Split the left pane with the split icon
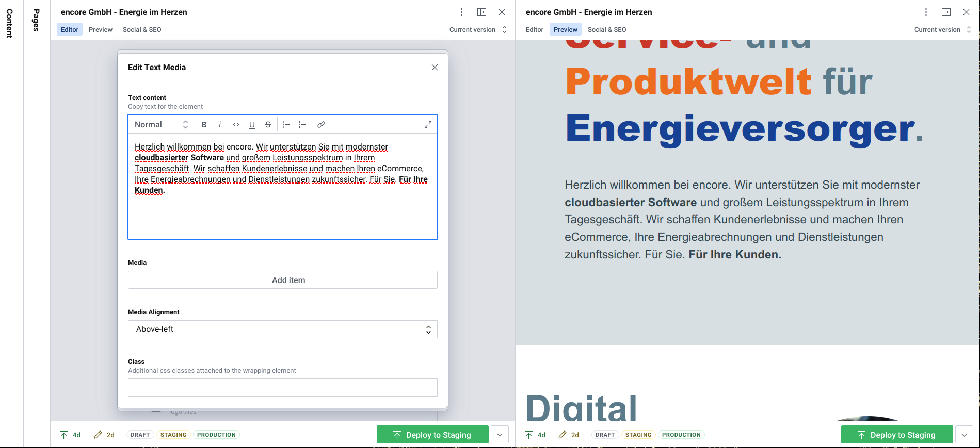 [x=481, y=12]
